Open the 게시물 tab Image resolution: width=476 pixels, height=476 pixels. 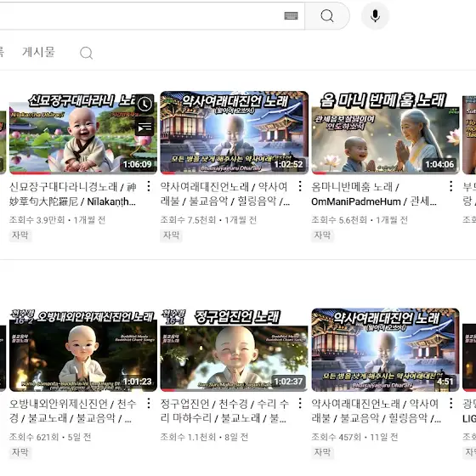click(38, 52)
